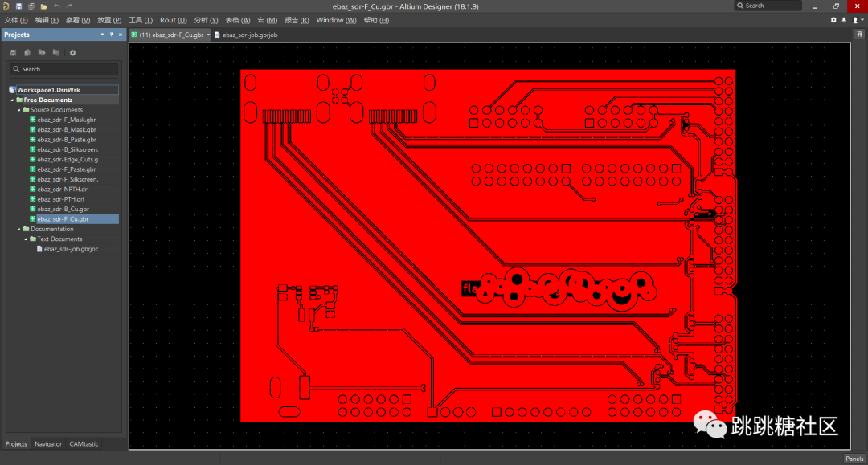
Task: Open the ebaz_sdr-F_Cu.gbr tab dropdown arrow
Action: [x=208, y=35]
